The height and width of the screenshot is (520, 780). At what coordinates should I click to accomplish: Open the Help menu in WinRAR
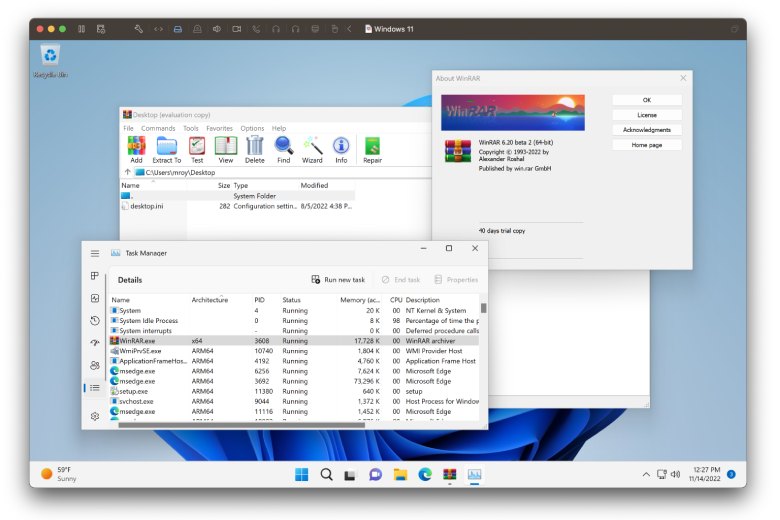279,128
